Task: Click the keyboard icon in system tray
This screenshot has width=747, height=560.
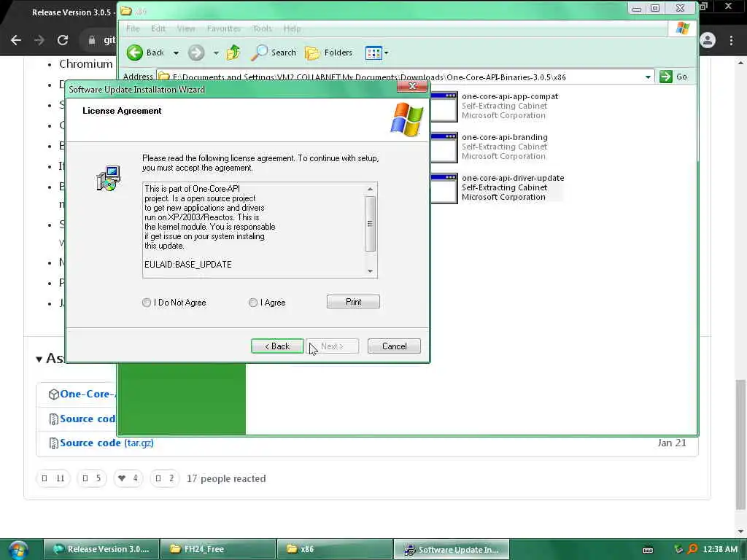Action: [x=648, y=550]
